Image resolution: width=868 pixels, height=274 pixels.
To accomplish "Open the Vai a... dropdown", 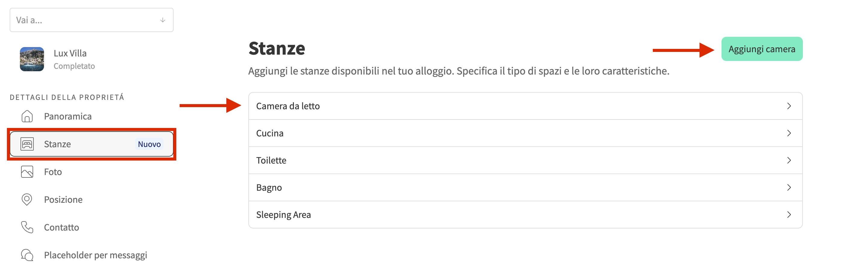I will [x=91, y=20].
